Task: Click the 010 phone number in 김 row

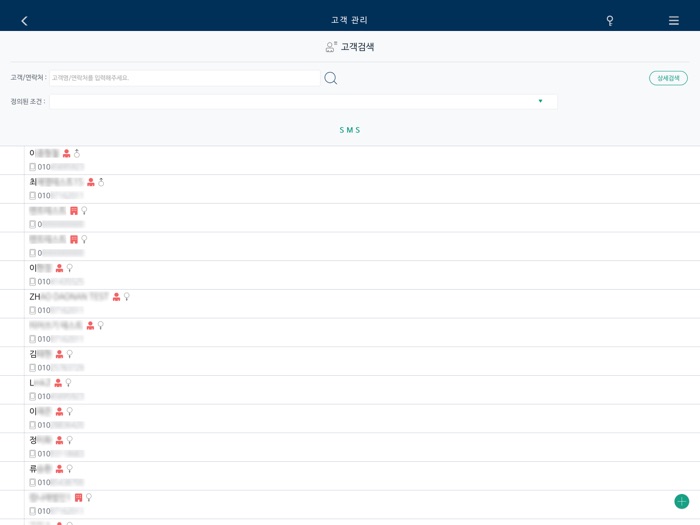Action: (60, 367)
